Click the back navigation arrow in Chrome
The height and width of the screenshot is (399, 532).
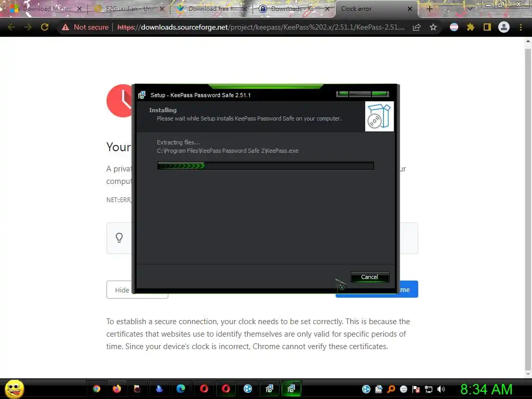point(11,27)
